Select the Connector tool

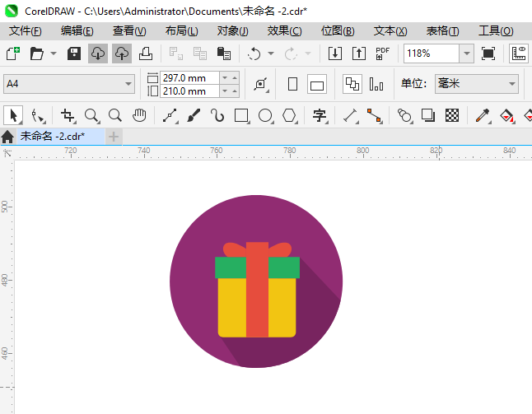pos(375,115)
